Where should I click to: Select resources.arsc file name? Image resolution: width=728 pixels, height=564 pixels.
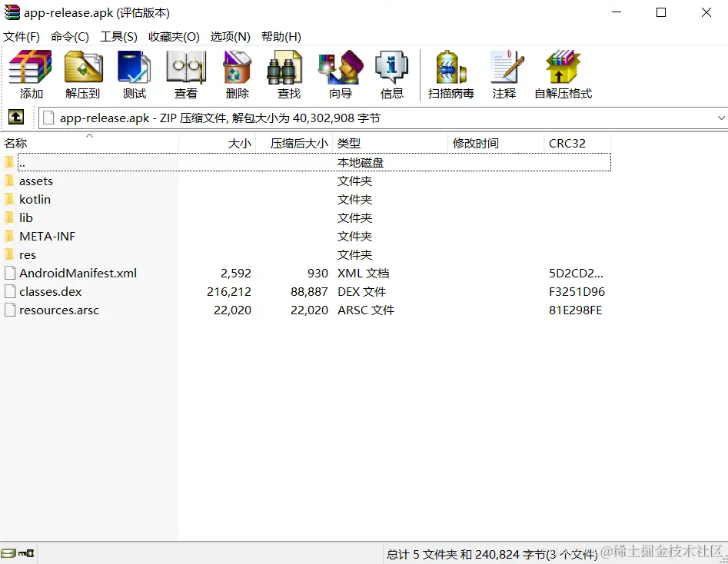59,310
